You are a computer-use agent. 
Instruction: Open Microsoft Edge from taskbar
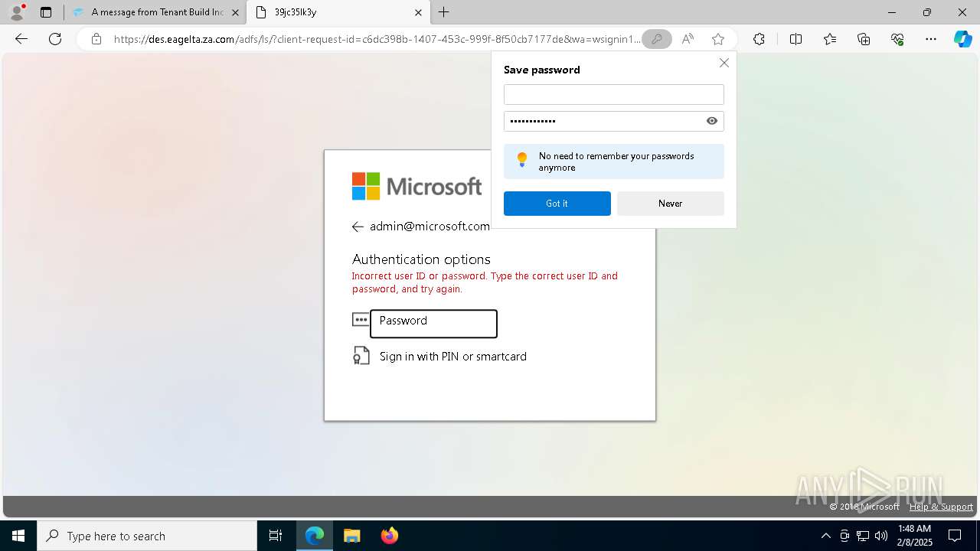pos(315,536)
